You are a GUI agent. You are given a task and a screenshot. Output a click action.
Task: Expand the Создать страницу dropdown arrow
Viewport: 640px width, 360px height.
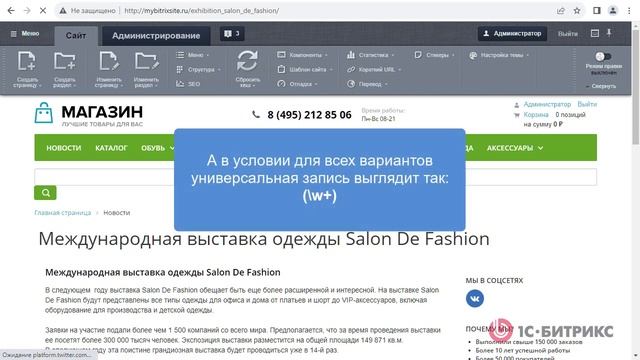coord(40,86)
